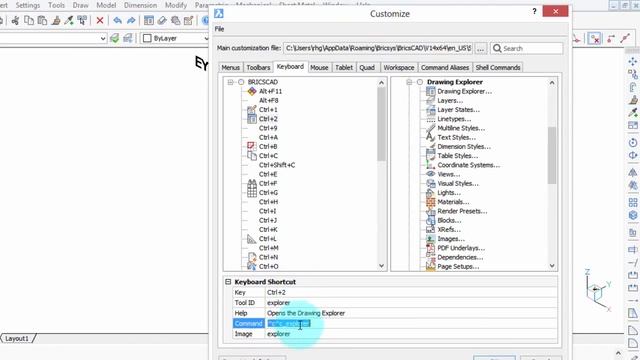This screenshot has height=360, width=640.
Task: Click the layer icon with green checkmark
Action: [x=115, y=38]
